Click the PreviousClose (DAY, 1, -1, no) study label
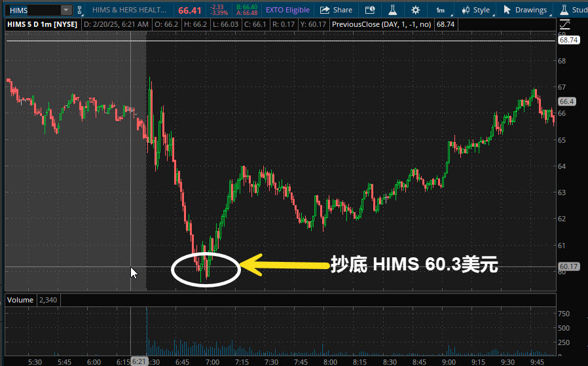This screenshot has height=366, width=588. click(381, 25)
